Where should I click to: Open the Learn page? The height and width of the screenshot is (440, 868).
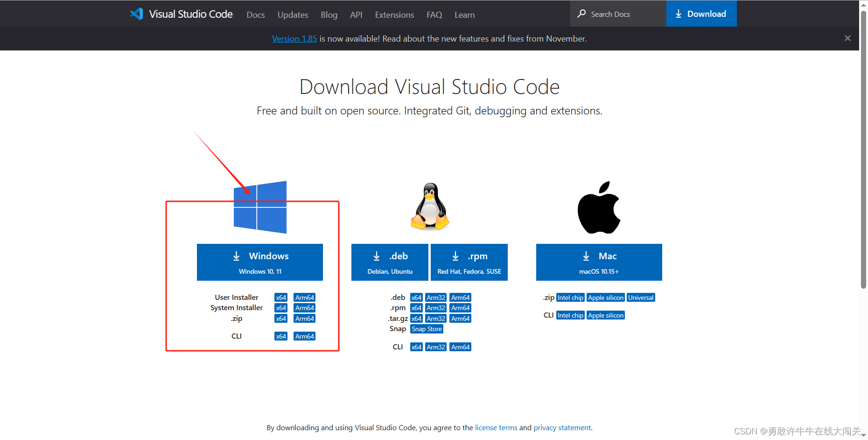(464, 15)
